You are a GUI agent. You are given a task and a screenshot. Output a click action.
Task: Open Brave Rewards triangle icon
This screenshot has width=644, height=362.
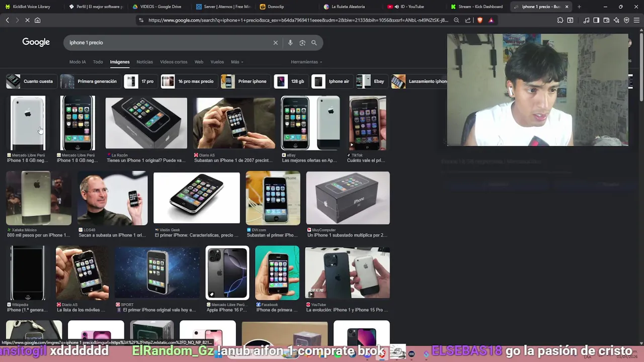tap(491, 20)
